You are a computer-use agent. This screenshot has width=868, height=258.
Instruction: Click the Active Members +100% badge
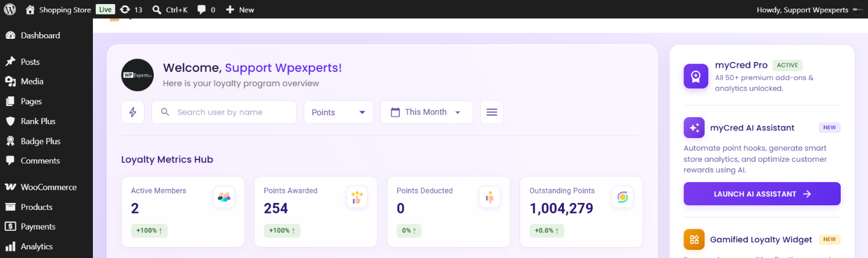(x=149, y=231)
